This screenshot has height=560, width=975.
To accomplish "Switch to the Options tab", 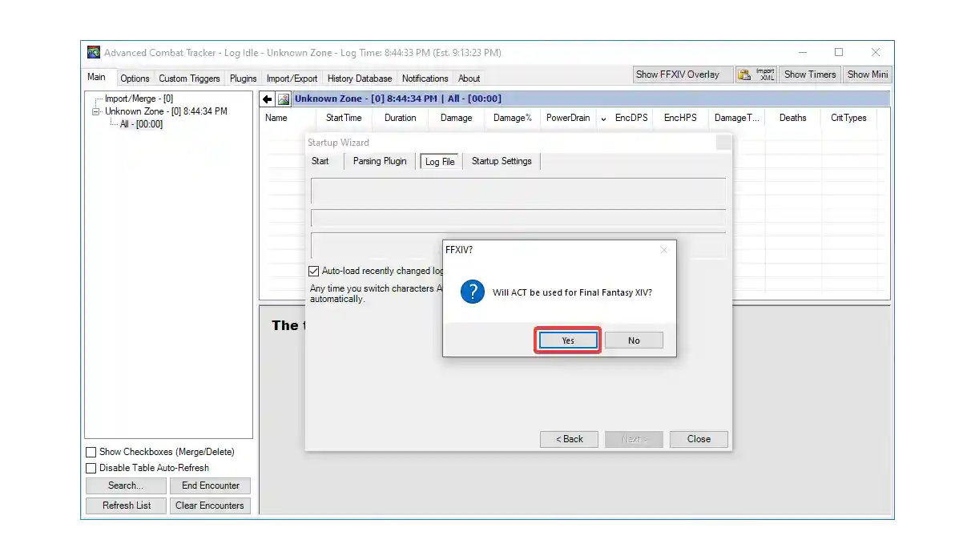I will tap(135, 78).
